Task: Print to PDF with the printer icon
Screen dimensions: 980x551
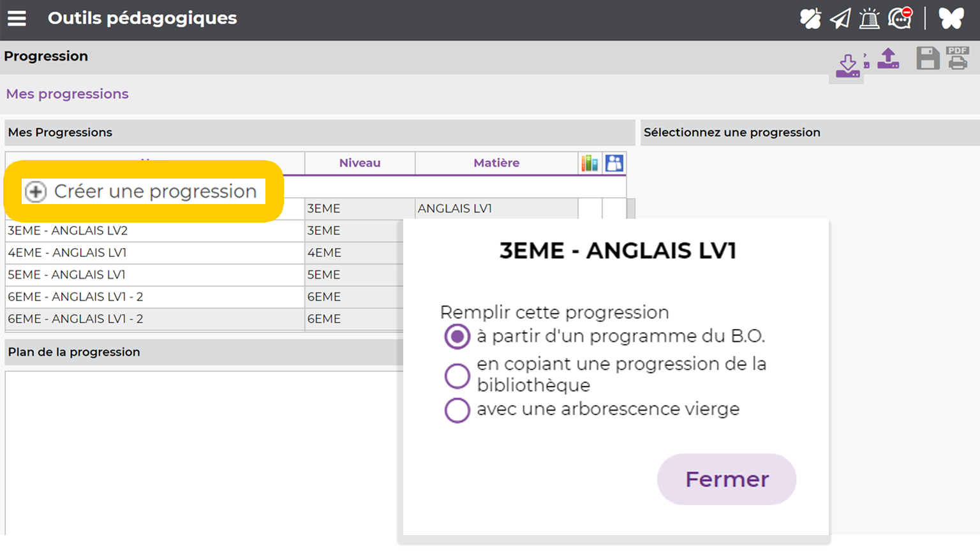Action: point(958,58)
